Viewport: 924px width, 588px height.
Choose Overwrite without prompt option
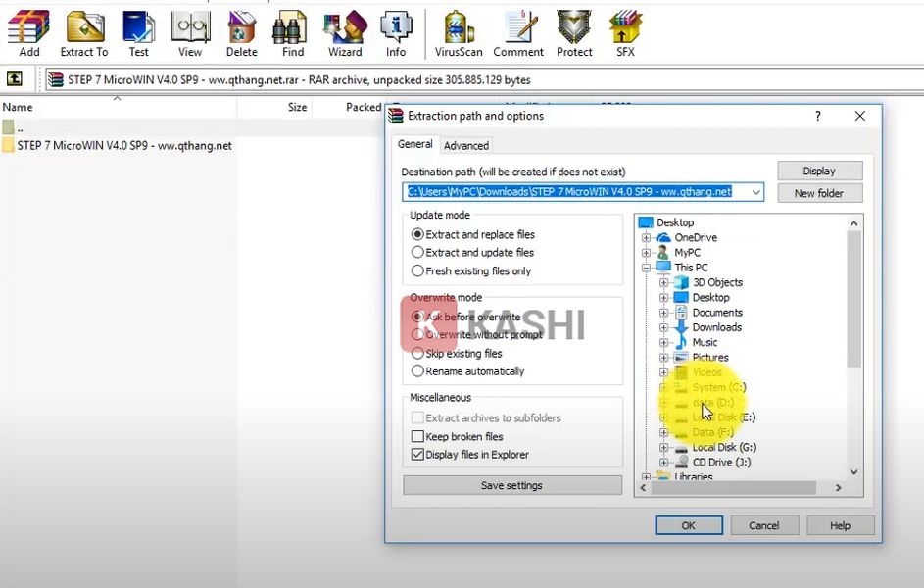coord(418,335)
